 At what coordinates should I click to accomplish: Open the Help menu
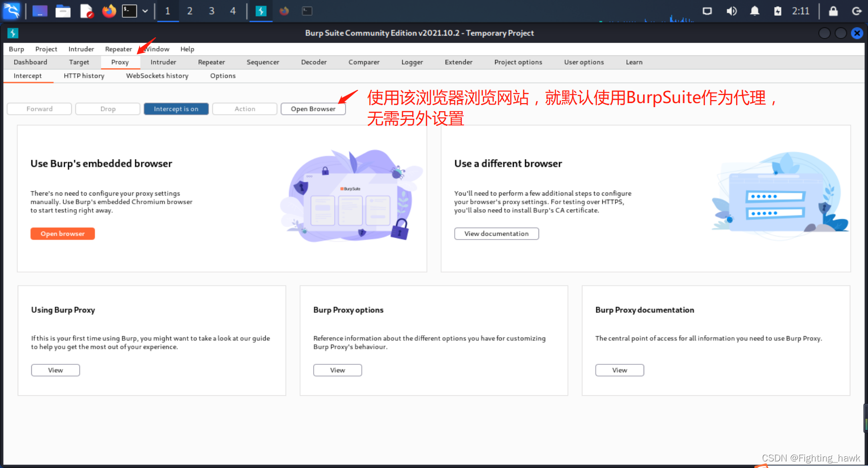point(187,49)
